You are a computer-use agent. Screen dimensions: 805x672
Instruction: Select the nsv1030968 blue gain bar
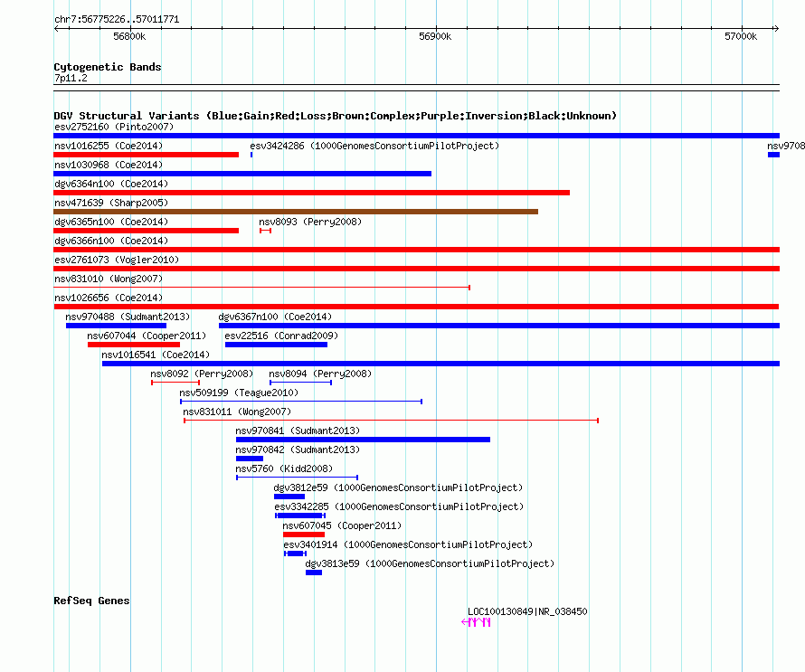click(242, 174)
